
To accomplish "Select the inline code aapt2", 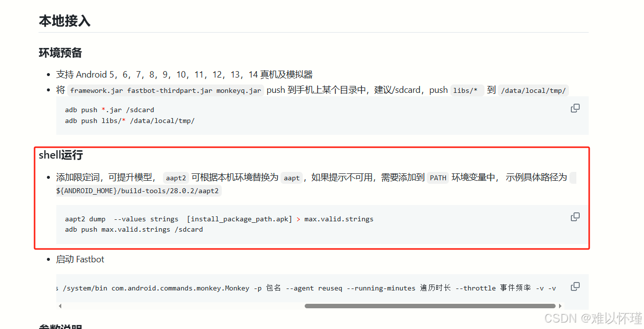I will pyautogui.click(x=176, y=177).
